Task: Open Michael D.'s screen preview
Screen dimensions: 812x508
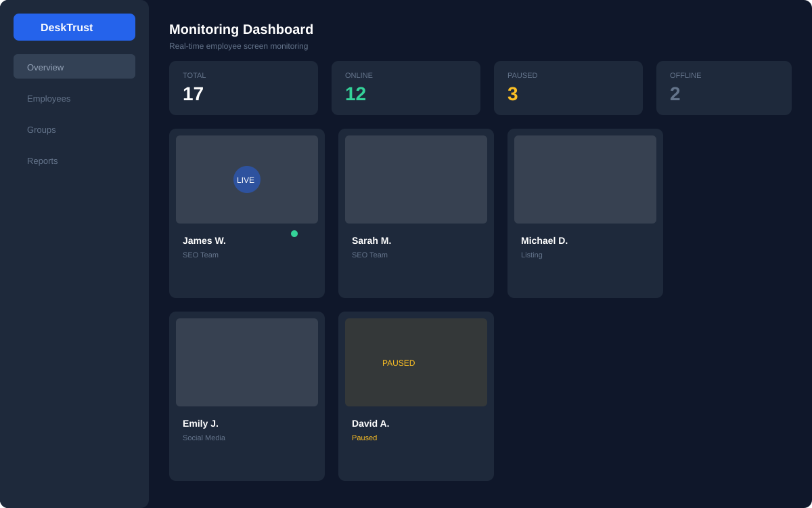Action: point(585,179)
